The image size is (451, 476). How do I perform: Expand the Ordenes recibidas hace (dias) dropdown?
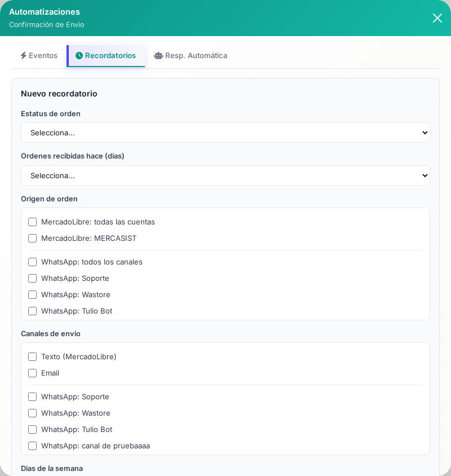(225, 175)
